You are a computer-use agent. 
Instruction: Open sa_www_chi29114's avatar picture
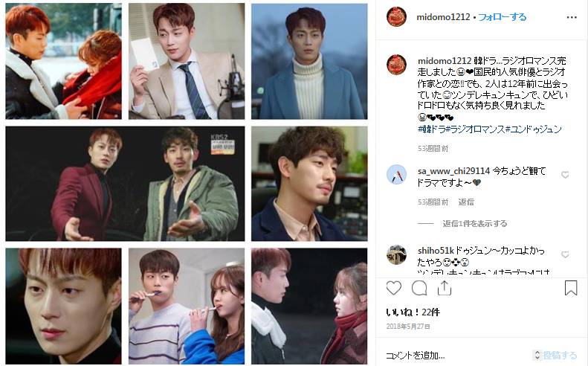pos(396,175)
